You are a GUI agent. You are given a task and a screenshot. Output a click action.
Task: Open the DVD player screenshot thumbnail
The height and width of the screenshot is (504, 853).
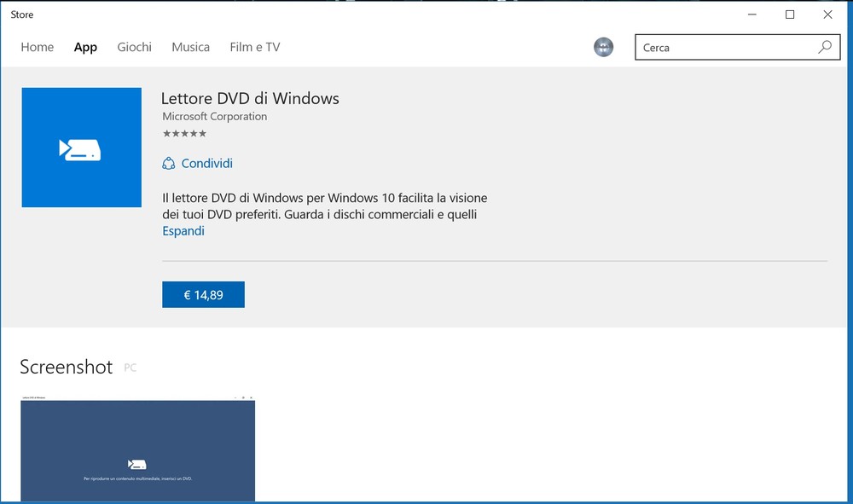click(x=137, y=449)
